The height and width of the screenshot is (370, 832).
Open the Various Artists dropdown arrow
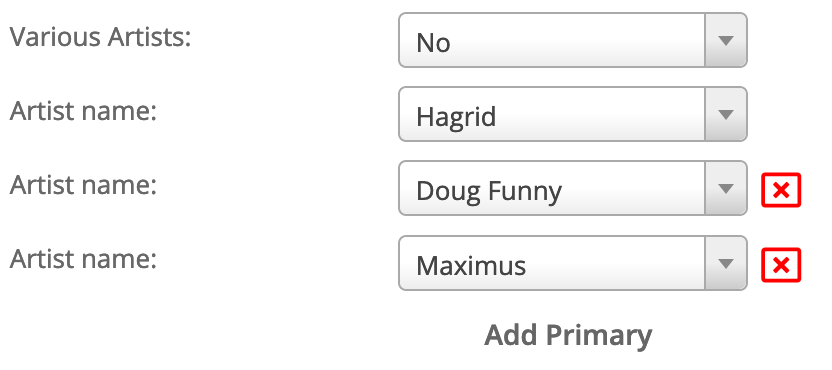tap(725, 40)
